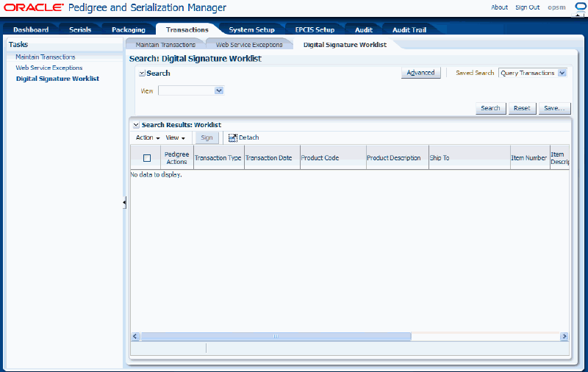Viewport: 588px width, 372px height.
Task: Switch to the Serials tab
Action: (80, 29)
